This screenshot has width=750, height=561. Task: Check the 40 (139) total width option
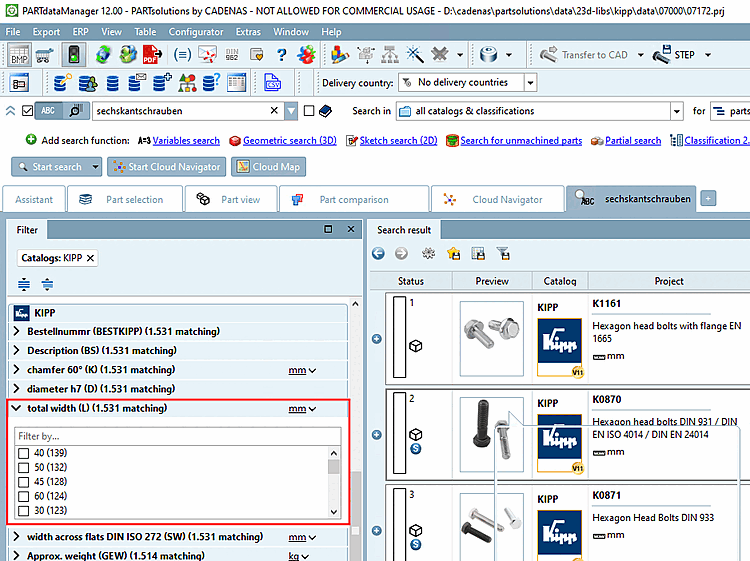24,454
